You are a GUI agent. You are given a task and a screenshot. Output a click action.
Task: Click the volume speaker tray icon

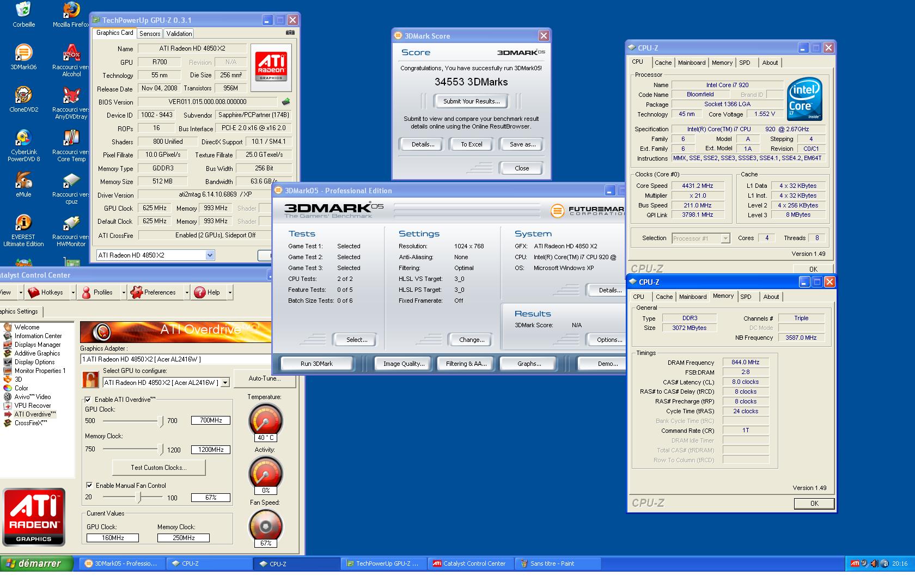coord(874,563)
